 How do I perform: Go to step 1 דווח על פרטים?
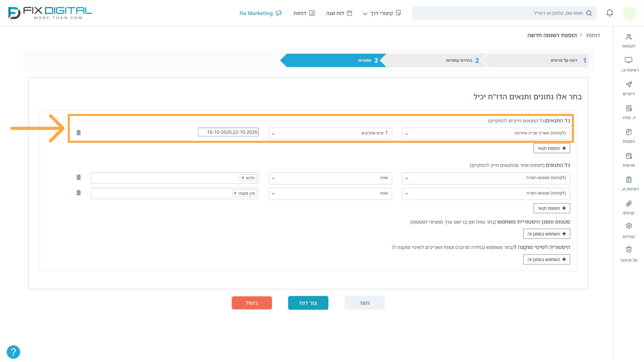[537, 60]
